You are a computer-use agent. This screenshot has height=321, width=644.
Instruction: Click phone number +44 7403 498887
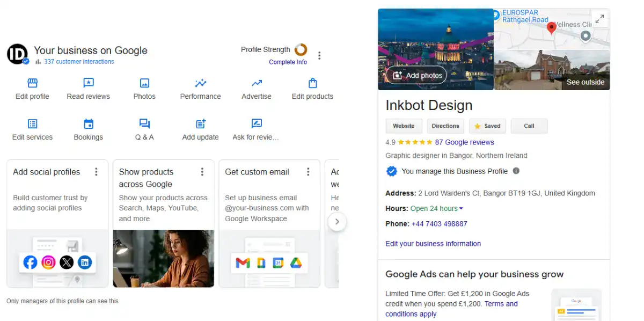click(x=440, y=224)
